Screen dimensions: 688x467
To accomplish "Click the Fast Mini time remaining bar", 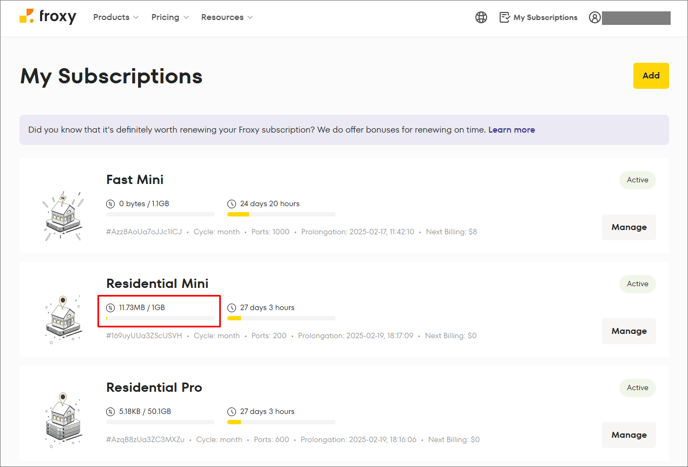I will [281, 214].
